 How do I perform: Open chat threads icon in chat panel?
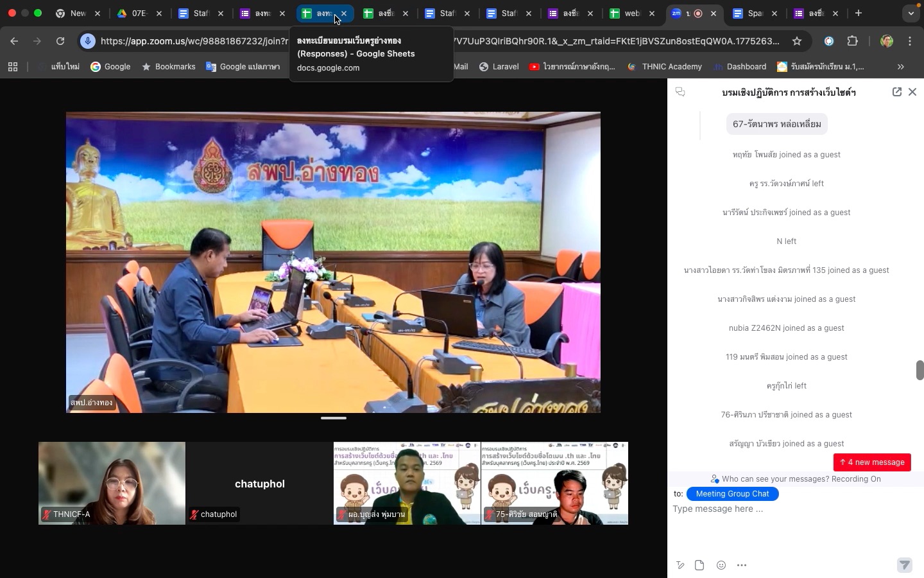[680, 92]
